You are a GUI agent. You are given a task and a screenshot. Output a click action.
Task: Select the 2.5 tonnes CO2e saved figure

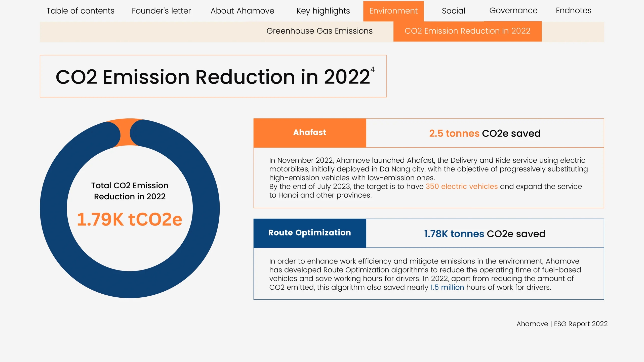pos(485,133)
